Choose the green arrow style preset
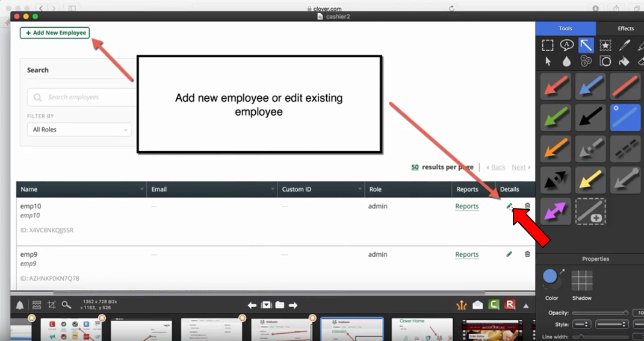 [556, 117]
